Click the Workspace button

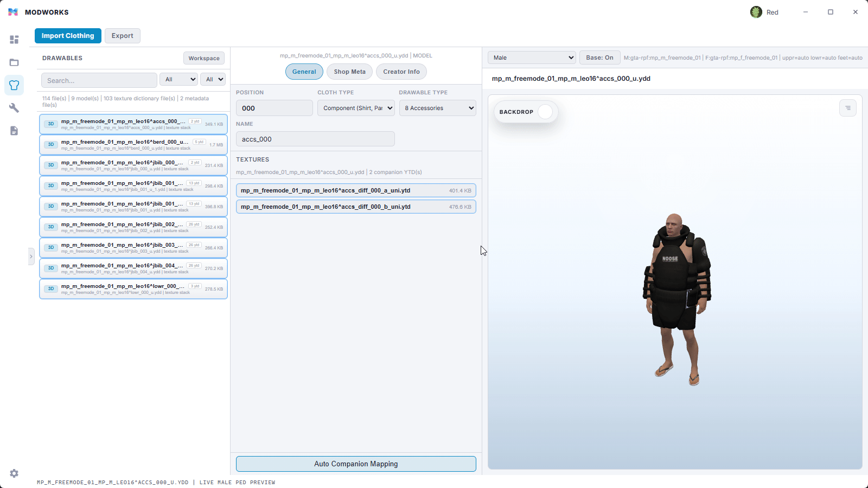[204, 58]
